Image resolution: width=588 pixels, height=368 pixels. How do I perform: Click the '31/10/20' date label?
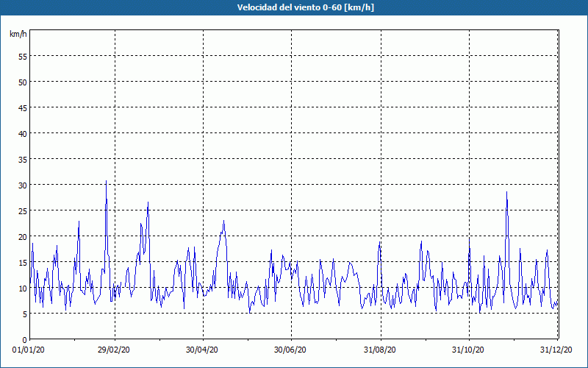pyautogui.click(x=467, y=350)
